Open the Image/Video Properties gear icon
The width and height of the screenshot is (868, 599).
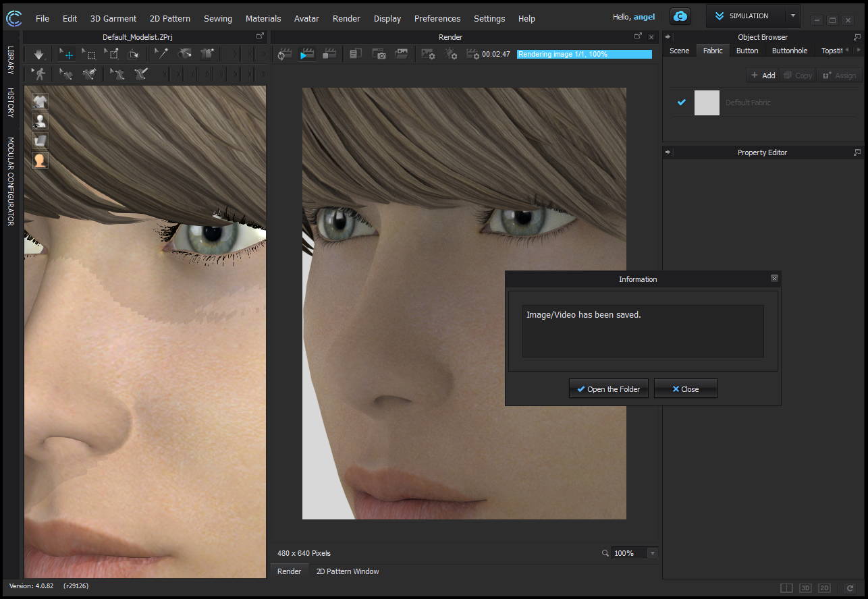tap(428, 55)
